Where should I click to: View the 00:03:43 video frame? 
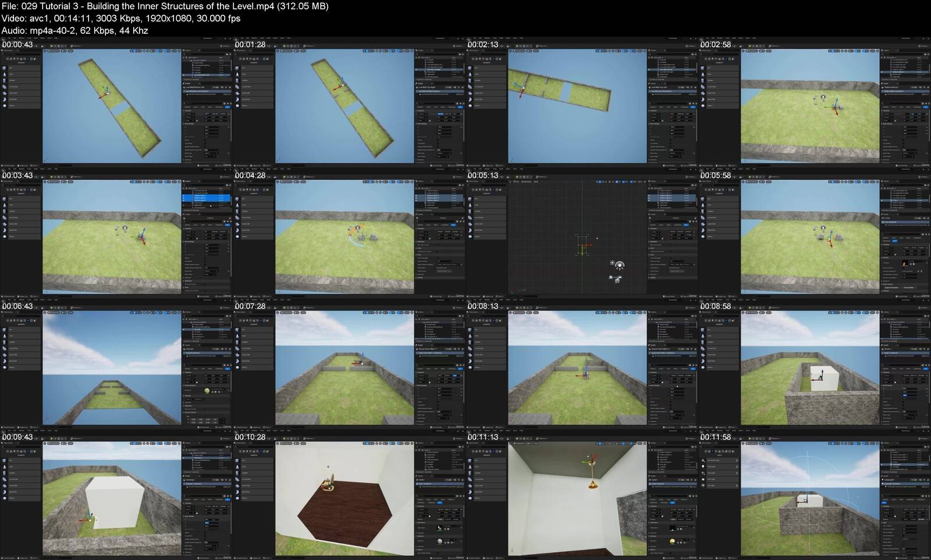tap(116, 233)
